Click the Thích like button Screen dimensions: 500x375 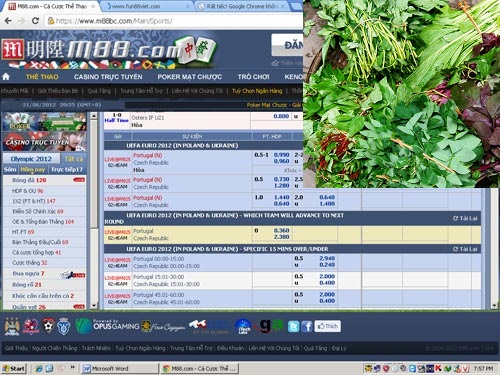327,326
